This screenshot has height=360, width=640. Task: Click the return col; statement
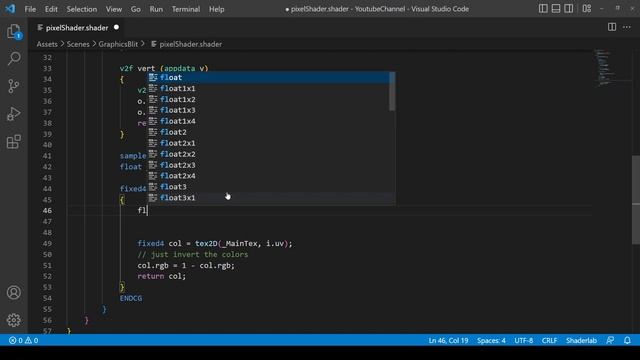point(162,276)
